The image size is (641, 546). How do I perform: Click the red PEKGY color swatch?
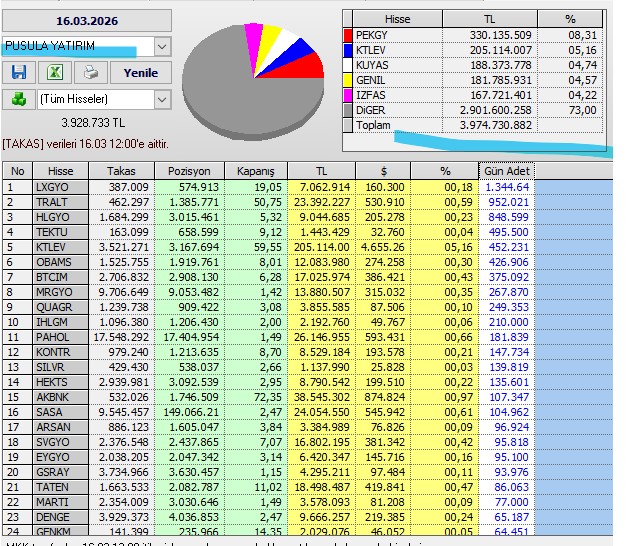[x=348, y=35]
